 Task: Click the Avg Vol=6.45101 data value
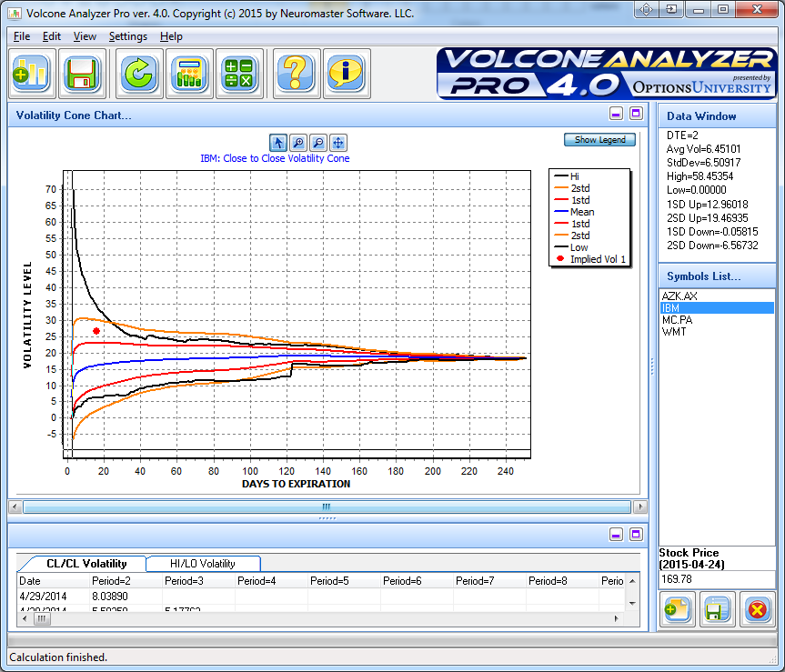point(703,148)
